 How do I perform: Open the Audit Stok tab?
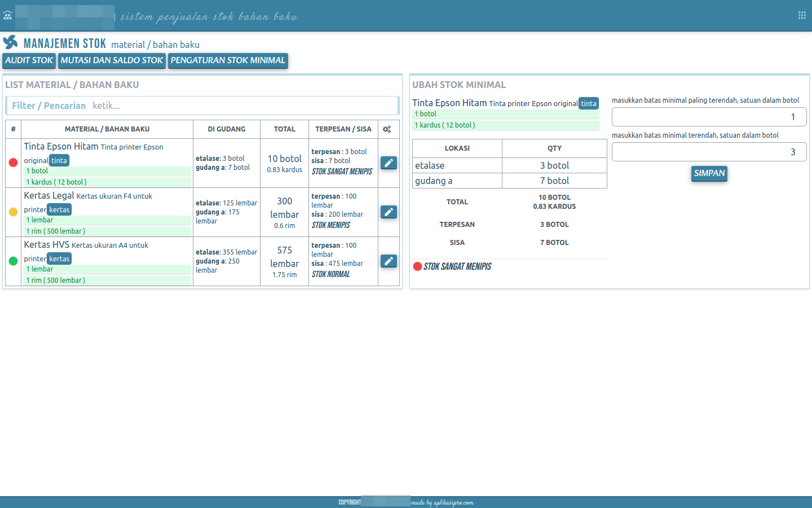29,60
